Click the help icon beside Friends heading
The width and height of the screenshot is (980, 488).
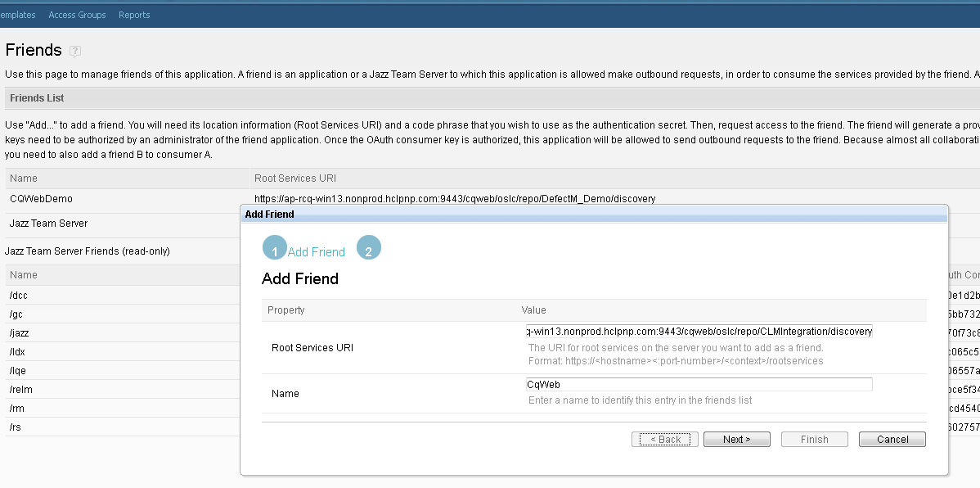[x=75, y=51]
